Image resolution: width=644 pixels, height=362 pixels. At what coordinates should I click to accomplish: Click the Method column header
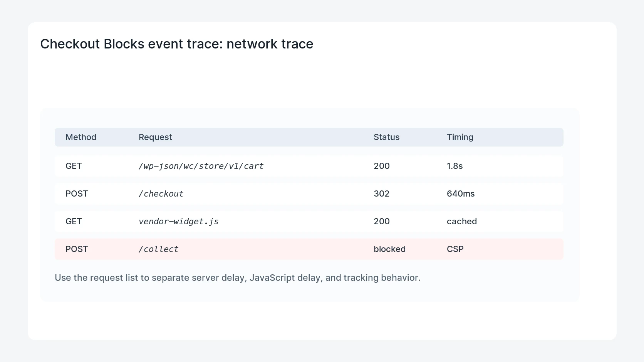coord(81,137)
